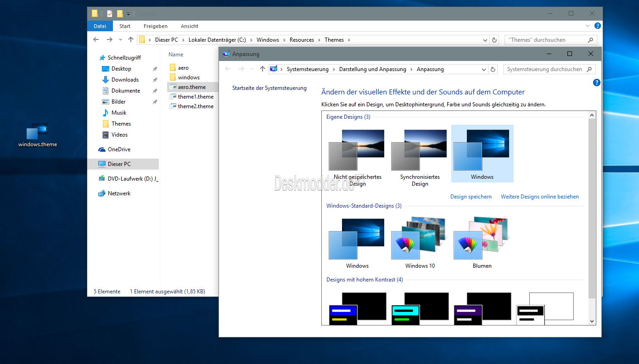
Task: Click Systemsteuerung breadcrumb in Anpassung window
Action: [x=308, y=69]
